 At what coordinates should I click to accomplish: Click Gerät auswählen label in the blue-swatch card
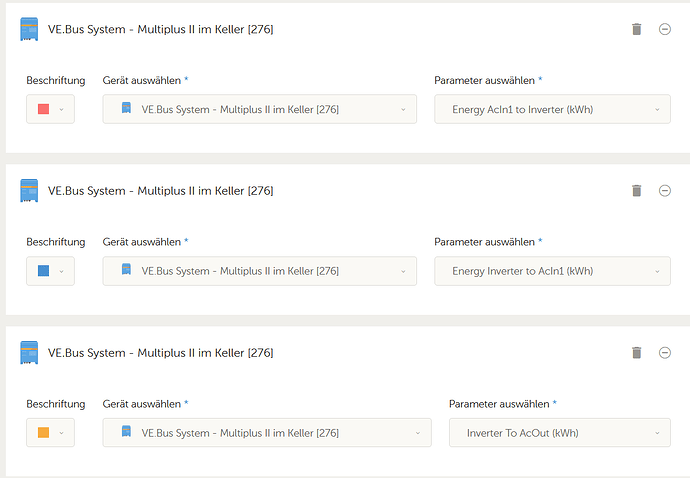click(145, 242)
